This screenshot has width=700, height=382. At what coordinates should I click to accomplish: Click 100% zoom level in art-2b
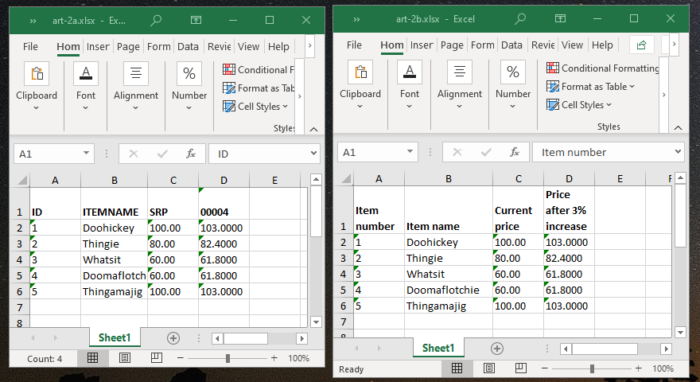click(x=662, y=369)
